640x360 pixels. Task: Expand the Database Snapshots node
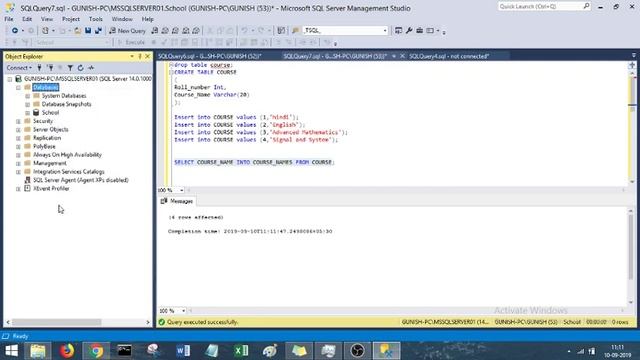point(27,104)
